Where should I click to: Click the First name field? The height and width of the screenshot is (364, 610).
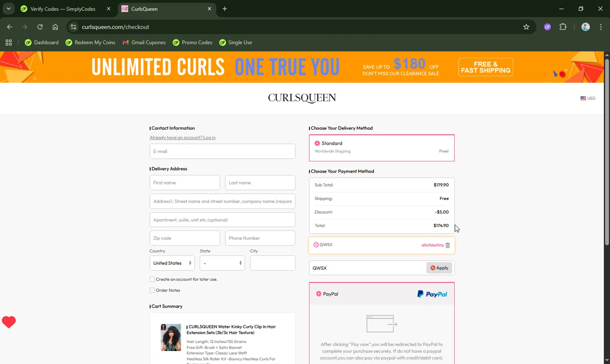point(185,183)
